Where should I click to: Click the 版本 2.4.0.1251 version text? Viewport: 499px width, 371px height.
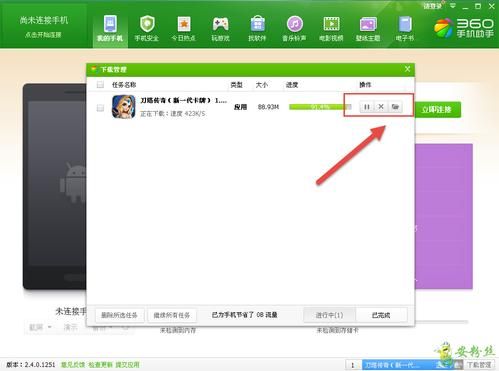31,365
